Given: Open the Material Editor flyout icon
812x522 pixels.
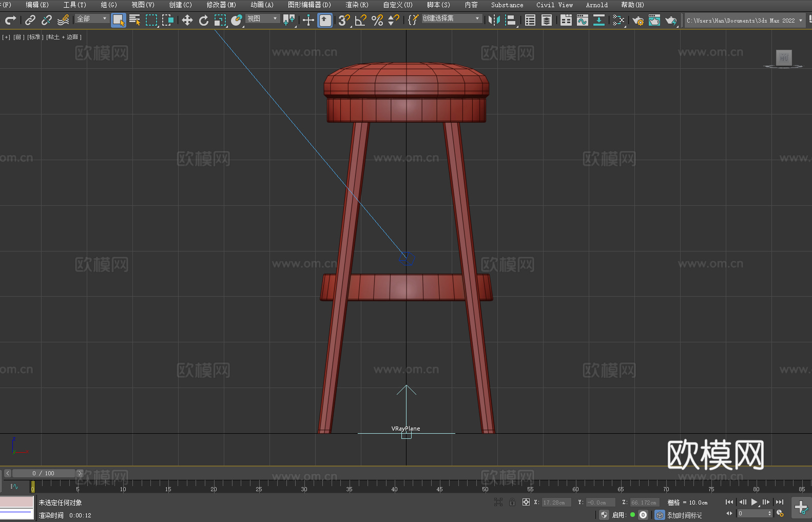Looking at the screenshot, I should pyautogui.click(x=618, y=20).
